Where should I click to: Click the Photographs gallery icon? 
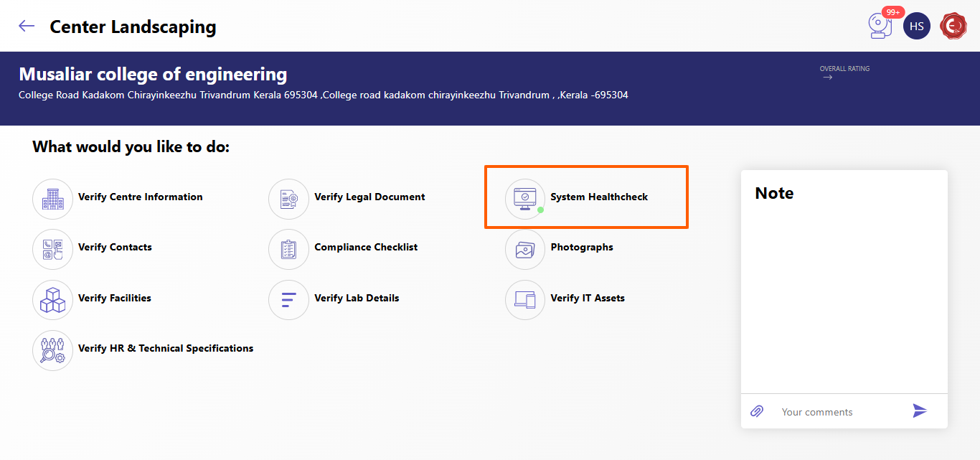[525, 249]
